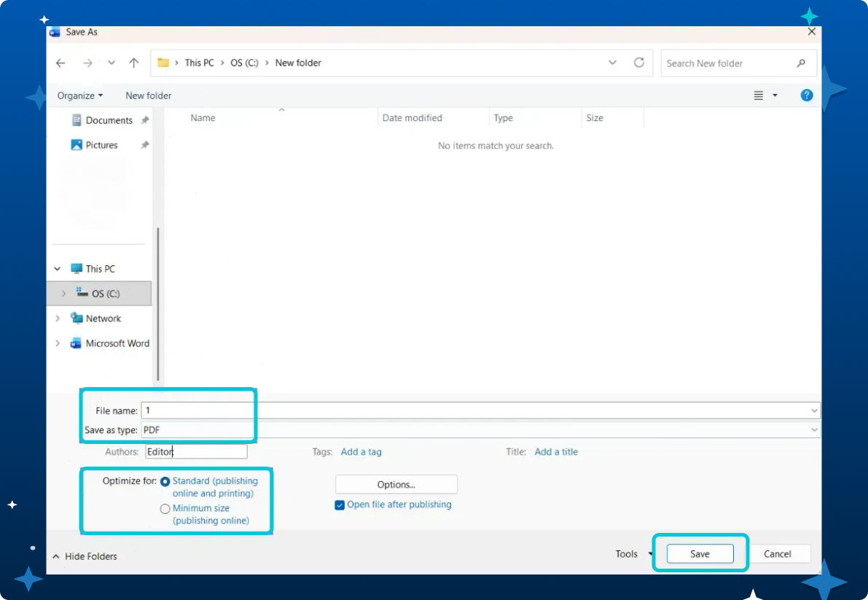Click the Save button
Image resolution: width=868 pixels, height=600 pixels.
click(700, 554)
